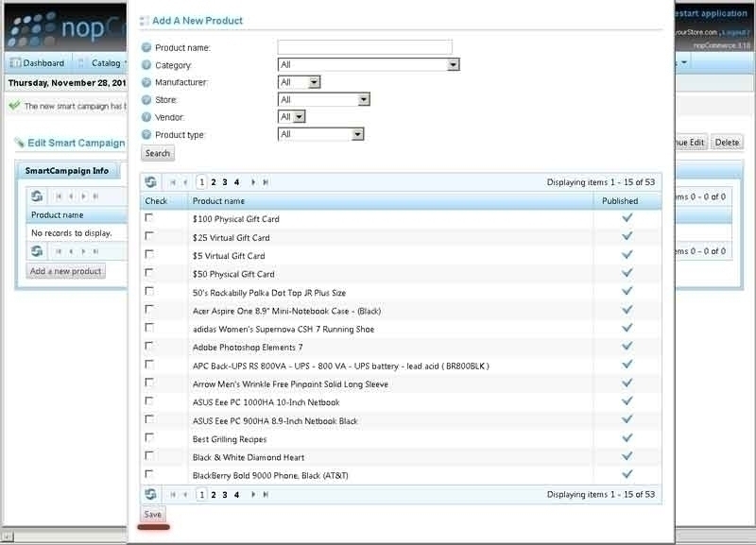Check Adobe Photoshop Elements 7 box
Image resolution: width=756 pixels, height=545 pixels.
[149, 346]
